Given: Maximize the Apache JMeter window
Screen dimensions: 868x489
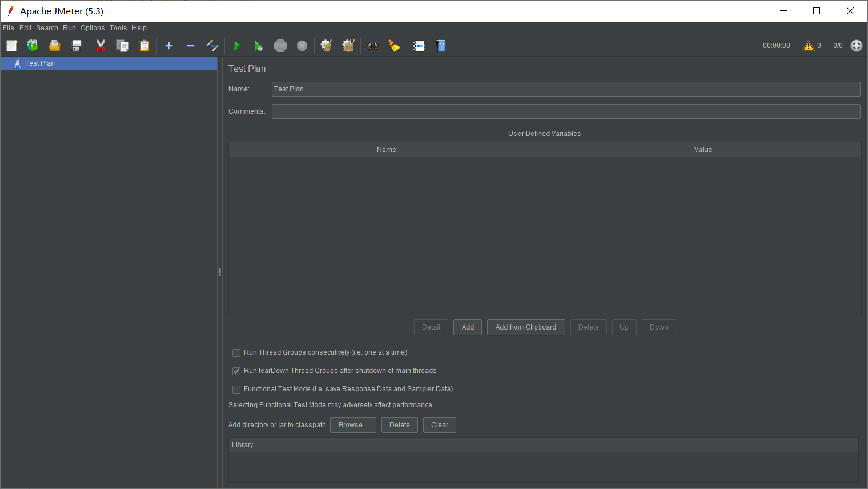Looking at the screenshot, I should (x=817, y=11).
